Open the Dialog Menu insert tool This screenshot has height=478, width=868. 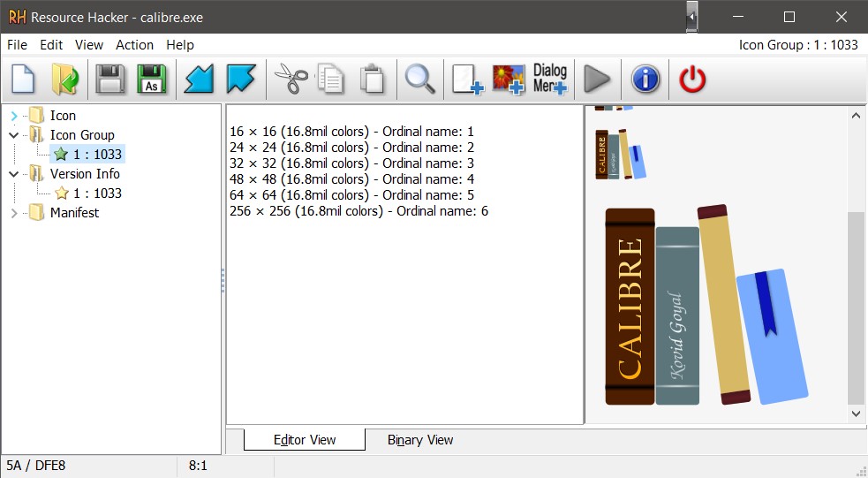550,80
